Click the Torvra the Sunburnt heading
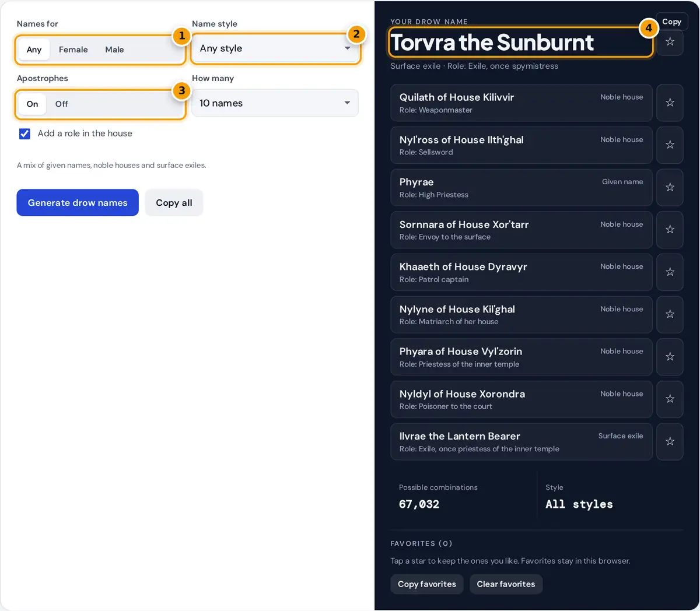700x611 pixels. tap(492, 43)
